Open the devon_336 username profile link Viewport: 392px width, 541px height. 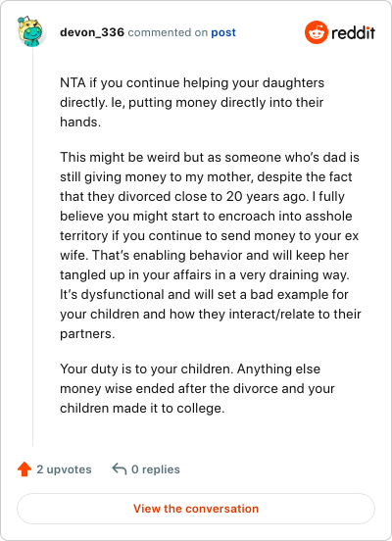92,32
